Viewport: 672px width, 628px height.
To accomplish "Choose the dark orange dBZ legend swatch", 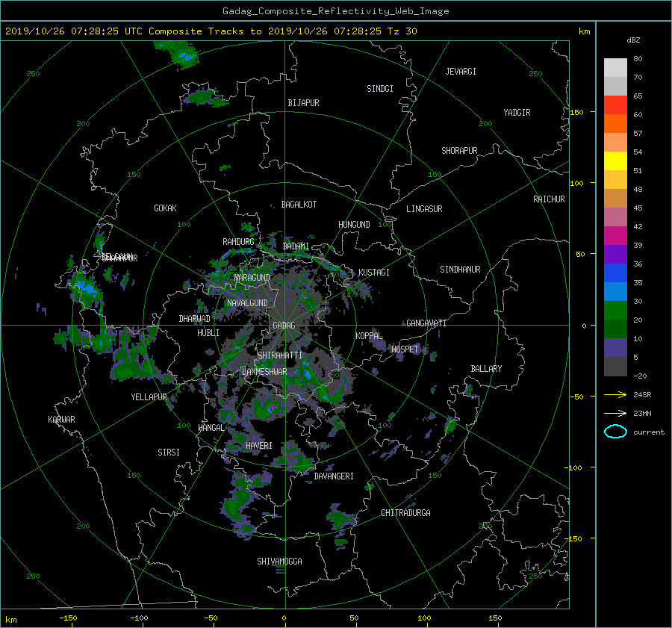I will (615, 123).
